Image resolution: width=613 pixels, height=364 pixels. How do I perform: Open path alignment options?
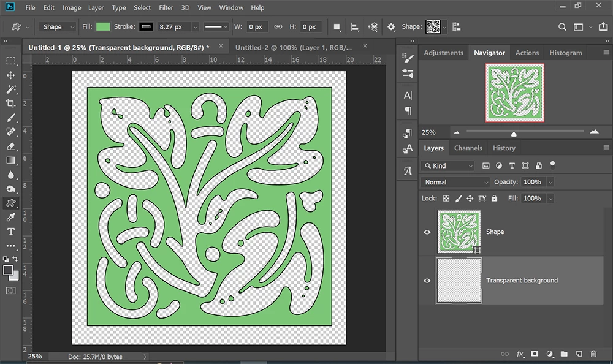355,27
